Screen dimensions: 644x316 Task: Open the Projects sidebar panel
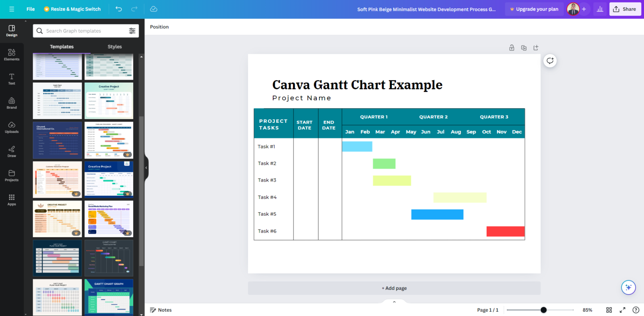pyautogui.click(x=12, y=176)
